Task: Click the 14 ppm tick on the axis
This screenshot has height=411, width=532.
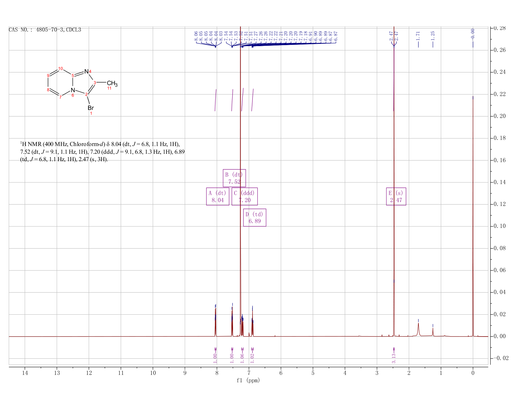Action: click(x=25, y=373)
